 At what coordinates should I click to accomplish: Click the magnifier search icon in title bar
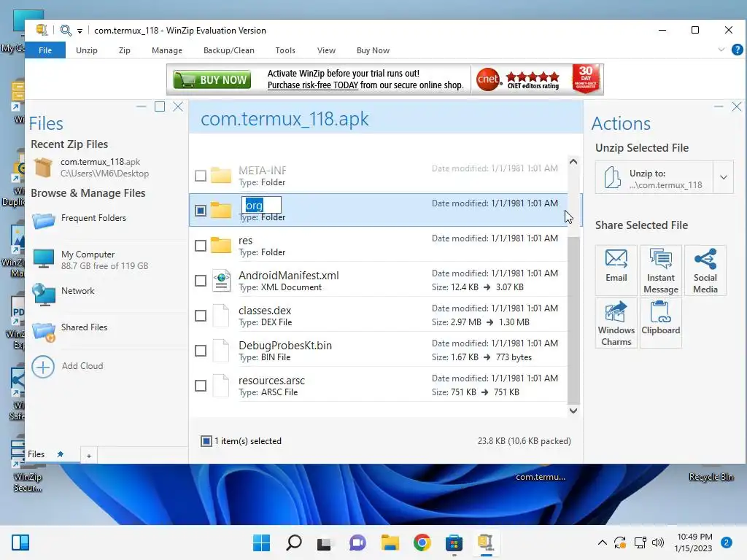pyautogui.click(x=66, y=31)
